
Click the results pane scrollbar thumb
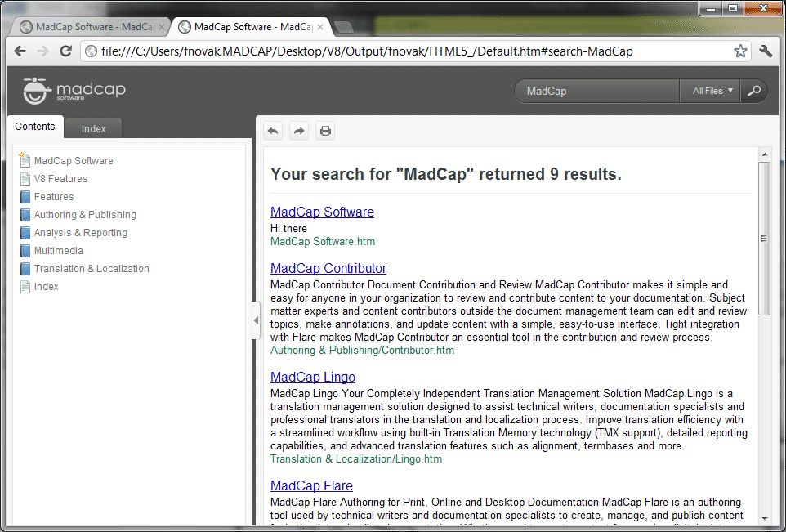[765, 238]
